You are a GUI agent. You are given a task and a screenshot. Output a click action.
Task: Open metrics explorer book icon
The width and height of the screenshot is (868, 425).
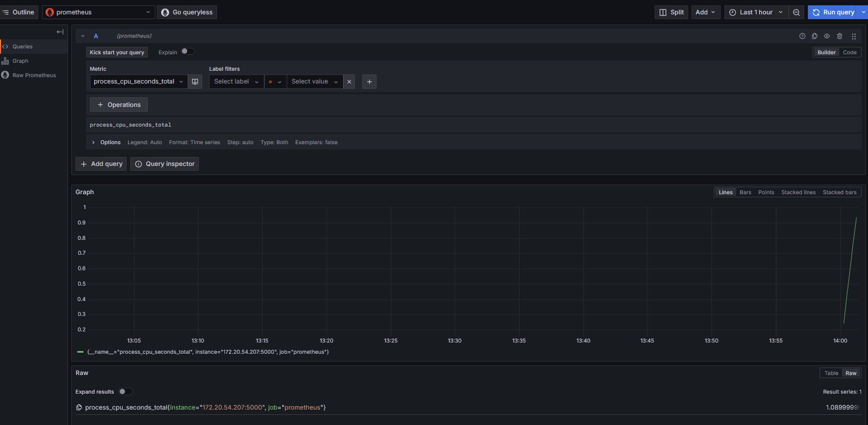point(195,81)
